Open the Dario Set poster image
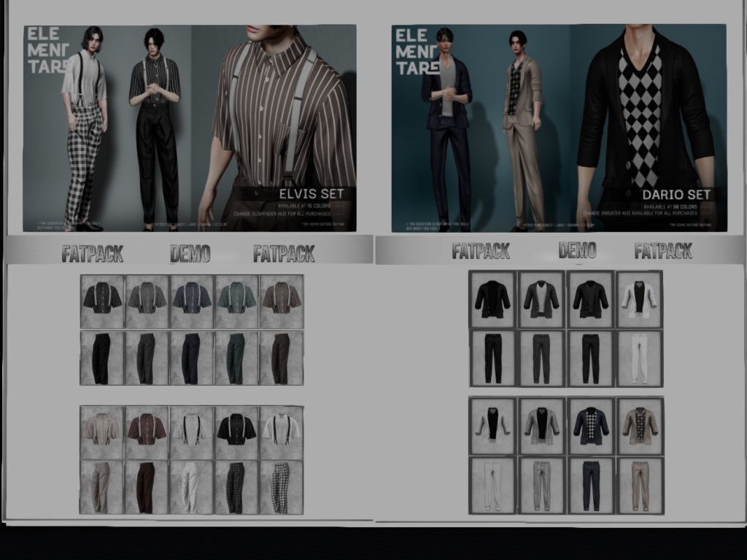The height and width of the screenshot is (560, 747). coord(560,128)
